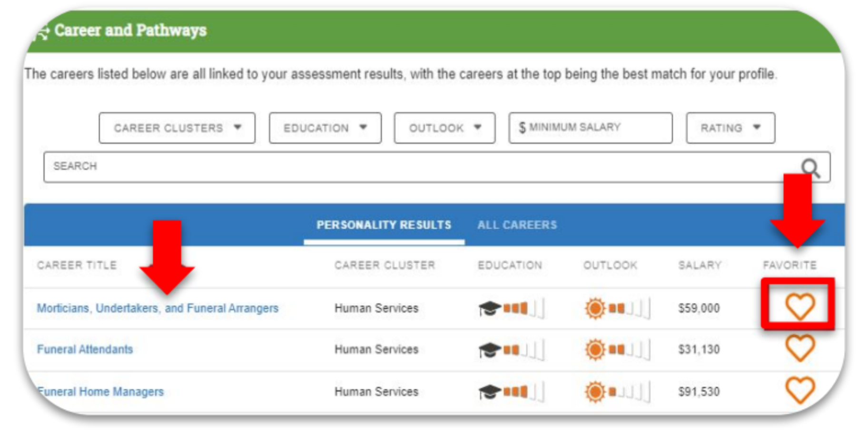Expand the Rating dropdown
The image size is (868, 441).
pyautogui.click(x=730, y=128)
